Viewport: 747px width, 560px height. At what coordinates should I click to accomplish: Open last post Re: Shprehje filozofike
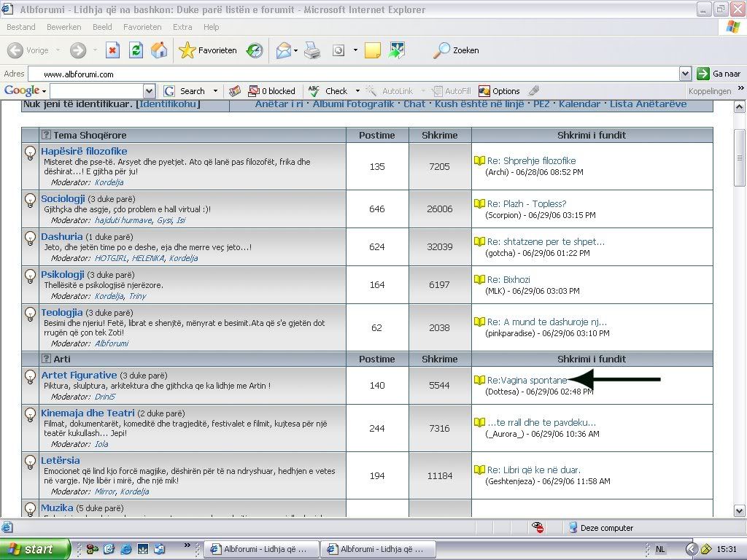(531, 161)
